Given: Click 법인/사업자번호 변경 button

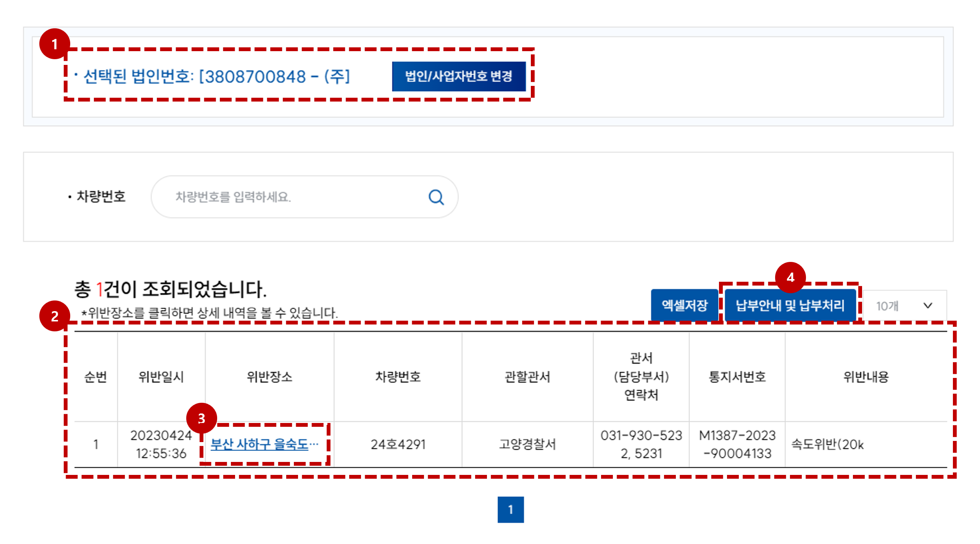Looking at the screenshot, I should (458, 76).
